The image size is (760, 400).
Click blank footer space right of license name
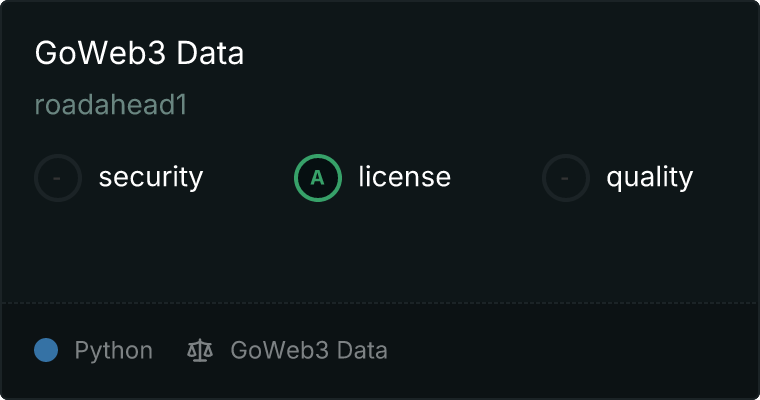[570, 351]
